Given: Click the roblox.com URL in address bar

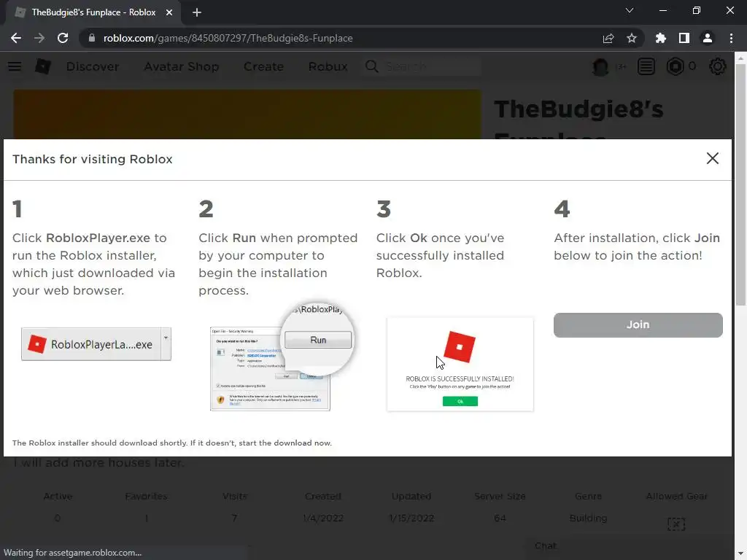Looking at the screenshot, I should pos(228,38).
